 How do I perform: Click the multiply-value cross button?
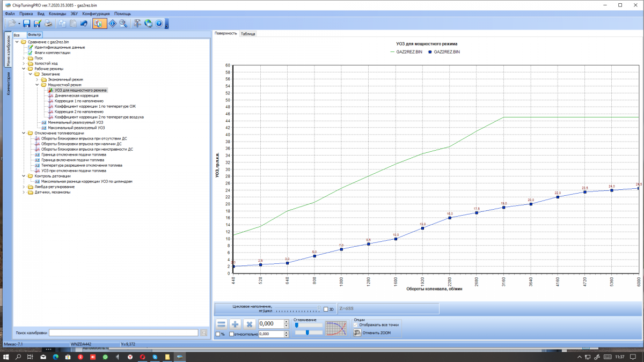point(249,324)
